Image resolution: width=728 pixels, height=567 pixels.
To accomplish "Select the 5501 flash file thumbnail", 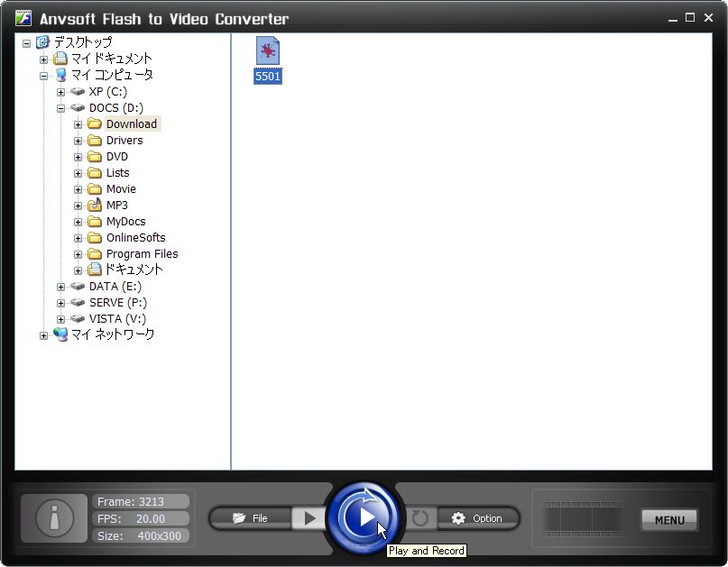I will point(268,50).
